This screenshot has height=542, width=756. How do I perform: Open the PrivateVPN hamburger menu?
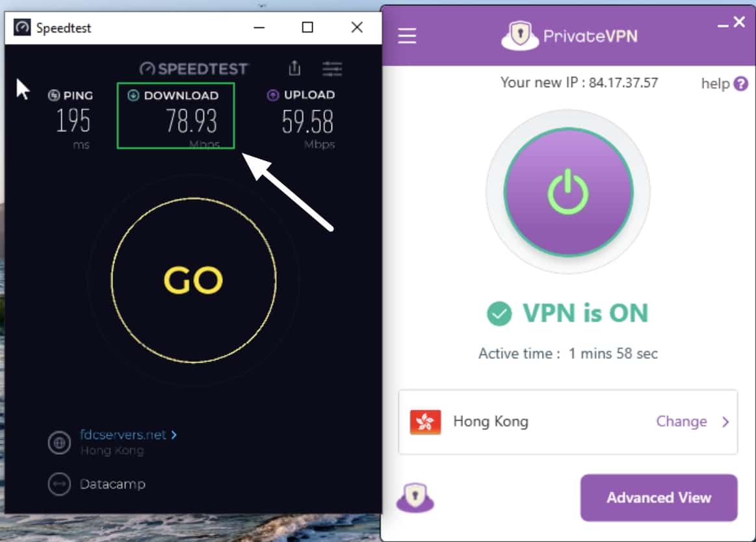(x=407, y=36)
